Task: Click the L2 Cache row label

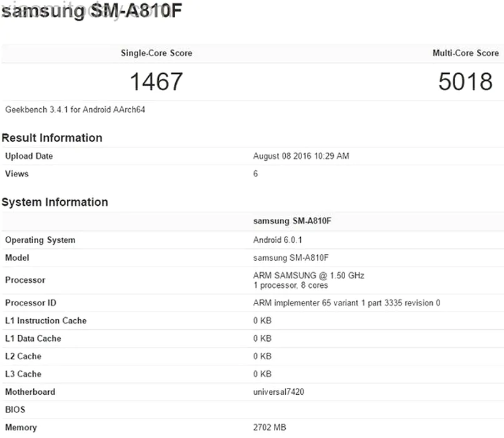Action: pos(23,357)
